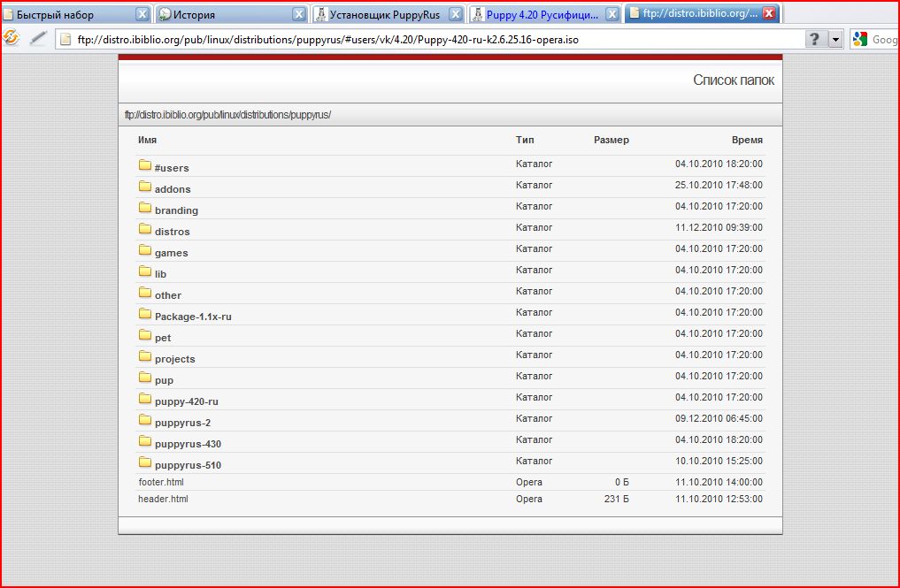Viewport: 900px width, 588px height.
Task: Click the date 09.12.2010 06:45:00
Action: [x=719, y=419]
